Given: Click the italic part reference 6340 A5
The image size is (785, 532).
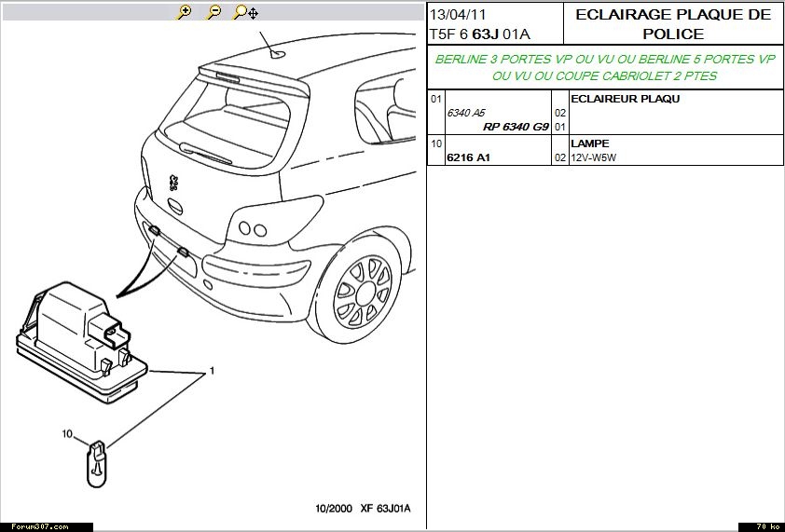Looking at the screenshot, I should pyautogui.click(x=466, y=113).
